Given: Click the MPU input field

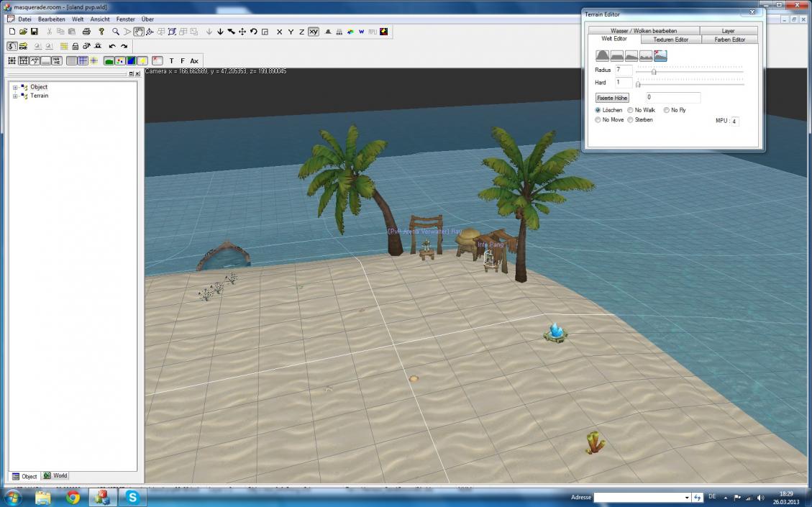Looking at the screenshot, I should coord(734,122).
